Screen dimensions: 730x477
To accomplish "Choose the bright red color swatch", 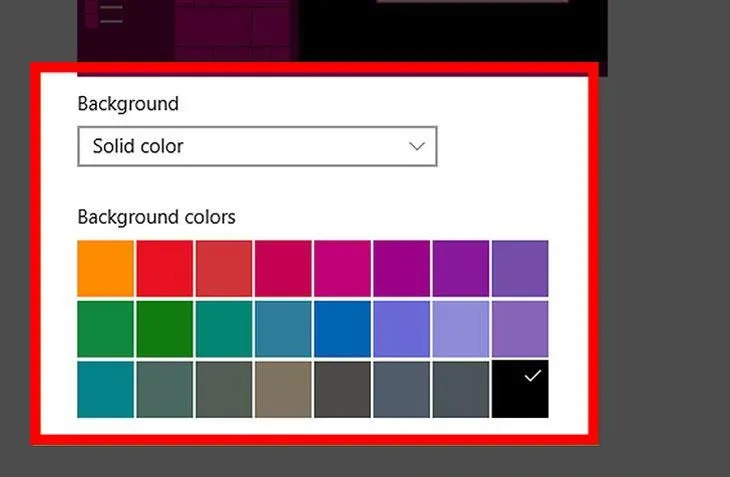I will [164, 268].
